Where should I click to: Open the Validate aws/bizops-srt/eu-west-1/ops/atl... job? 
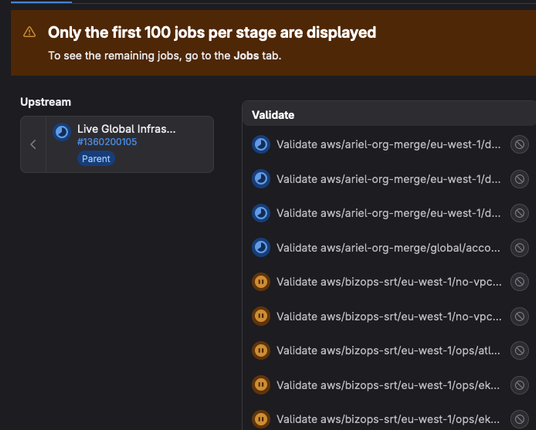tap(388, 351)
